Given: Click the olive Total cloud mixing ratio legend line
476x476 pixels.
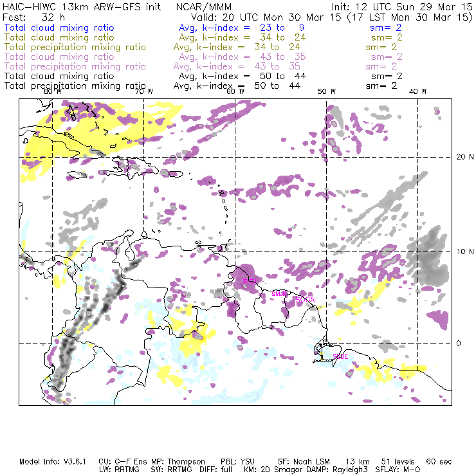Looking at the screenshot, I should click(x=59, y=37).
